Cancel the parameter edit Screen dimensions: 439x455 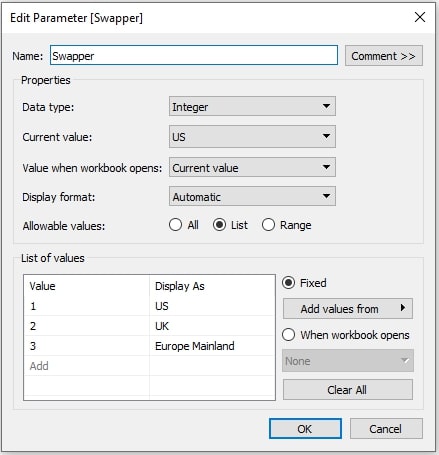click(386, 429)
